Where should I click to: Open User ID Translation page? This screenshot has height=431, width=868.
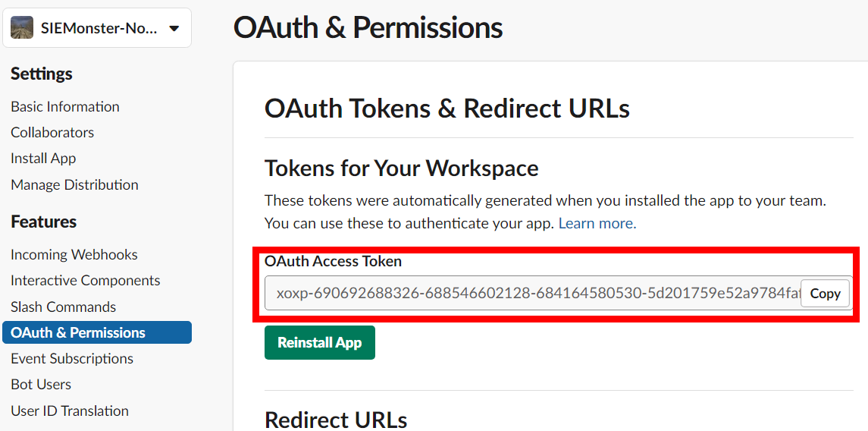tap(70, 411)
